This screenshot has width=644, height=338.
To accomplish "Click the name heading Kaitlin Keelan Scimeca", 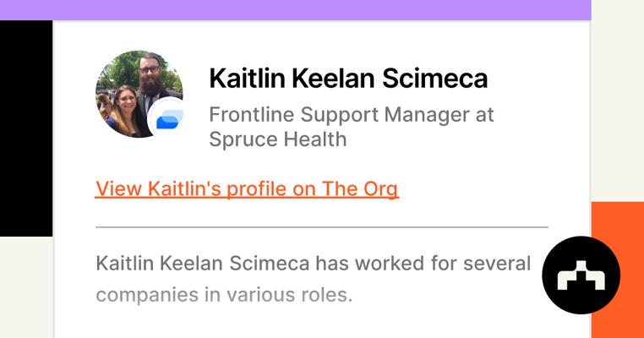I will point(348,79).
